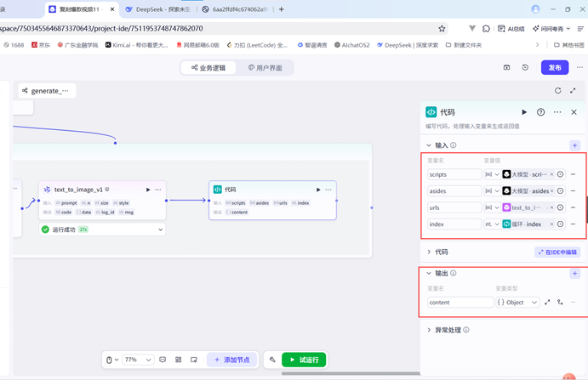This screenshot has width=588, height=380.
Task: Clear the 循环 index variable reference
Action: pos(551,224)
